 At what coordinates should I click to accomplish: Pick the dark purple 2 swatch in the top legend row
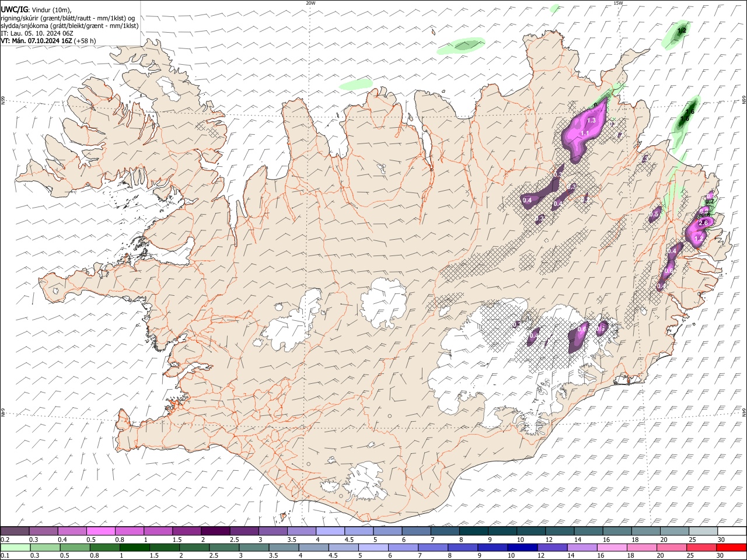click(x=215, y=531)
